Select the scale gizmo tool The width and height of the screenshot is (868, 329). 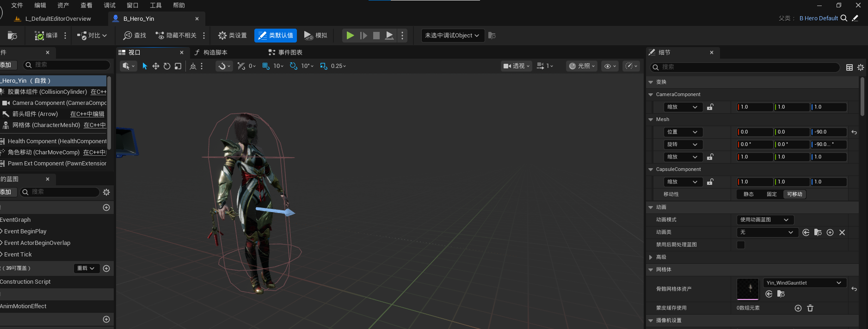point(178,66)
